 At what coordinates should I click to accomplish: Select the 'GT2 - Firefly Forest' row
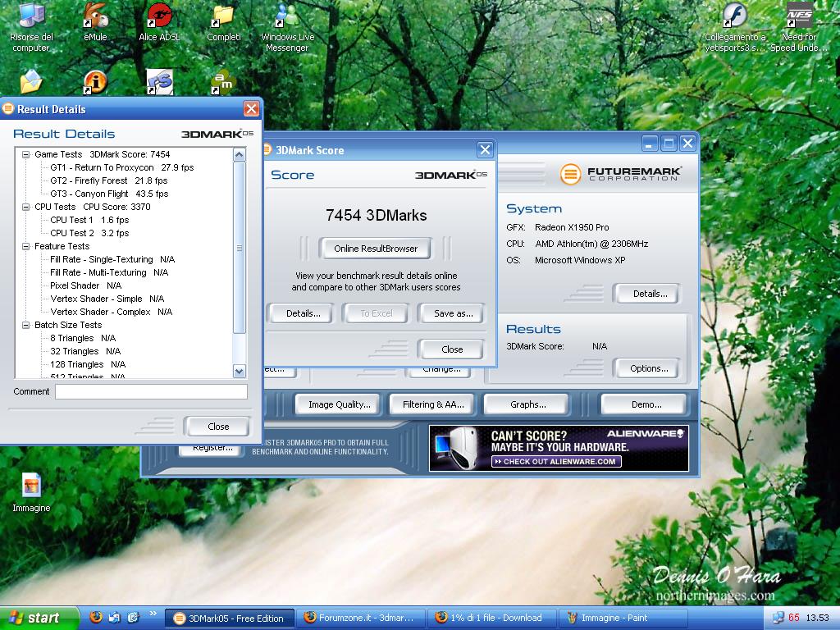(x=109, y=180)
